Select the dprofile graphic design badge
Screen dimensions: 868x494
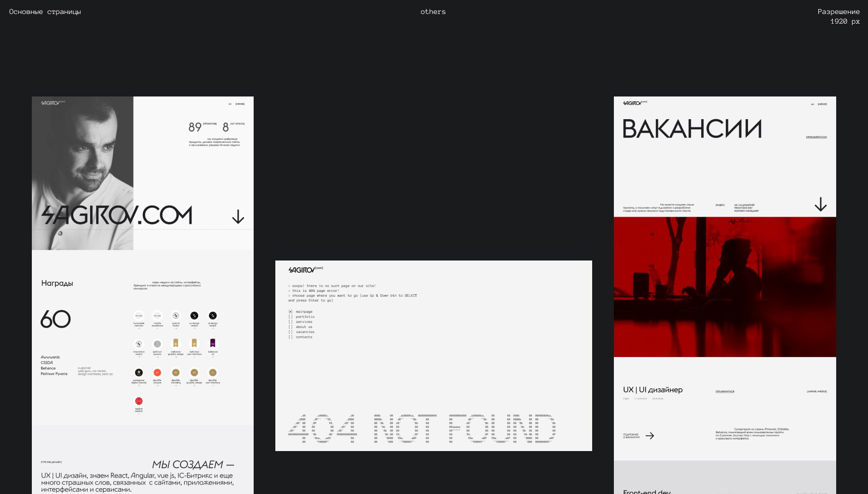click(x=194, y=372)
